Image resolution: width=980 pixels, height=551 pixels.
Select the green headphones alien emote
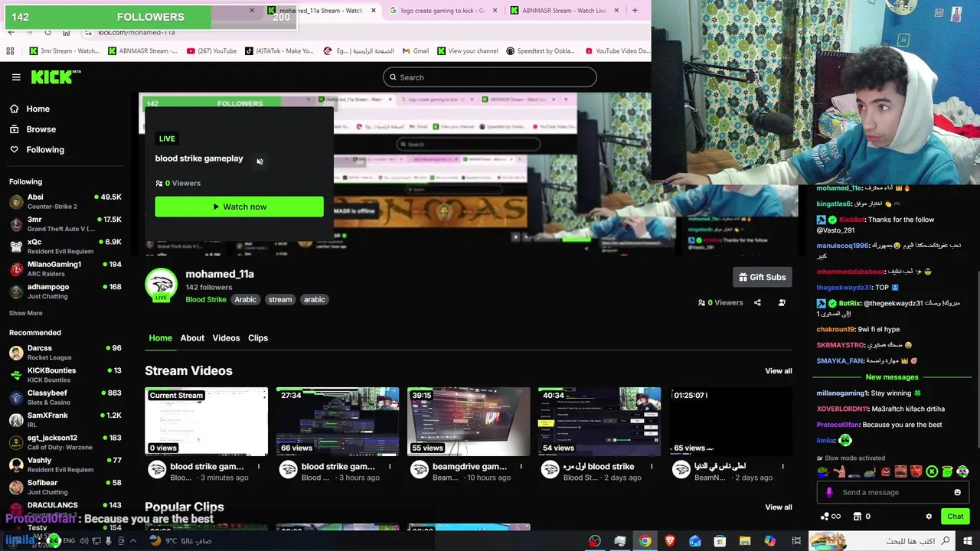point(962,471)
